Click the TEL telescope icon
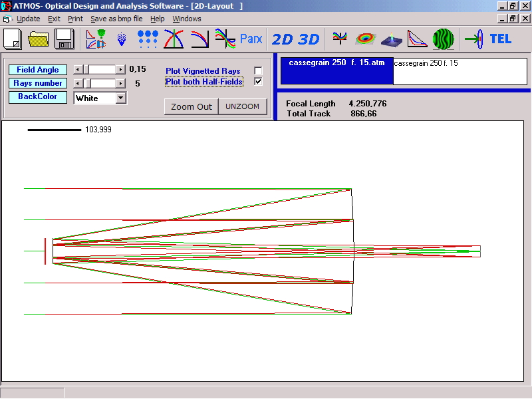532x399 pixels. click(500, 39)
